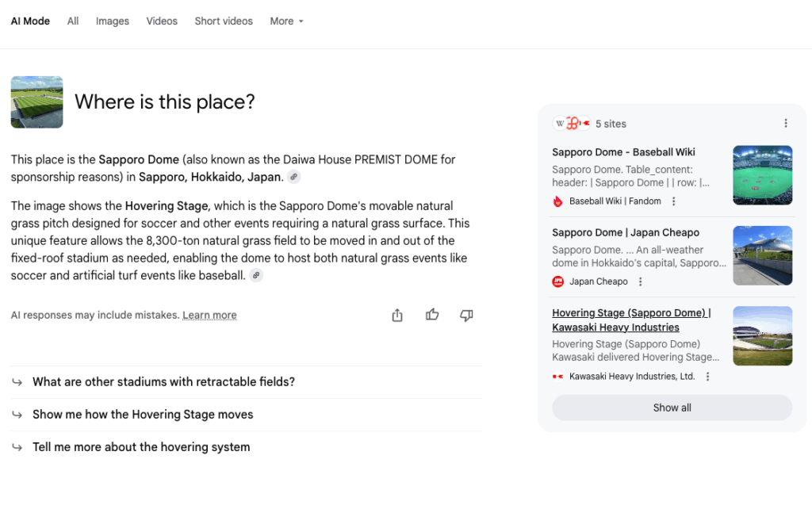
Task: Open three-dot menu beside 5 sites
Action: point(785,124)
